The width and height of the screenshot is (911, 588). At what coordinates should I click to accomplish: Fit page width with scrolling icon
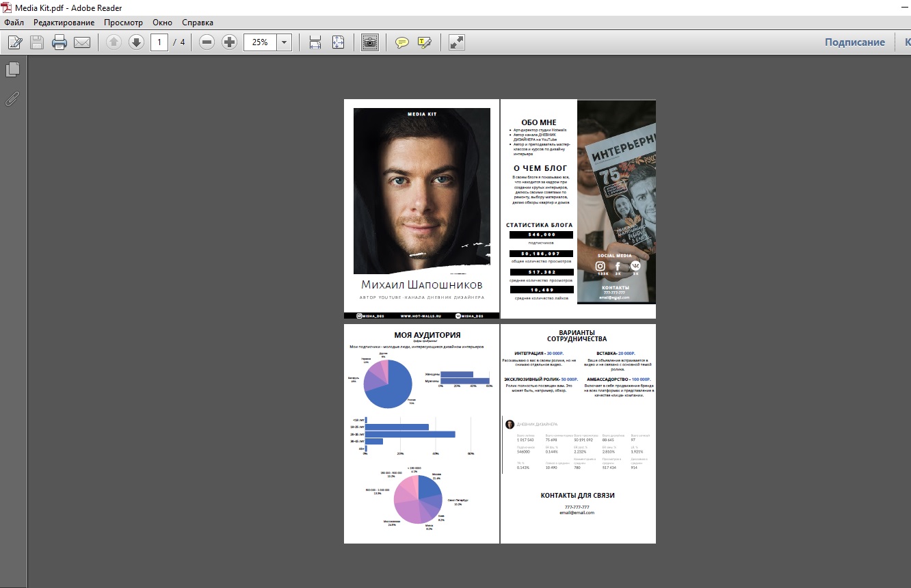point(315,42)
